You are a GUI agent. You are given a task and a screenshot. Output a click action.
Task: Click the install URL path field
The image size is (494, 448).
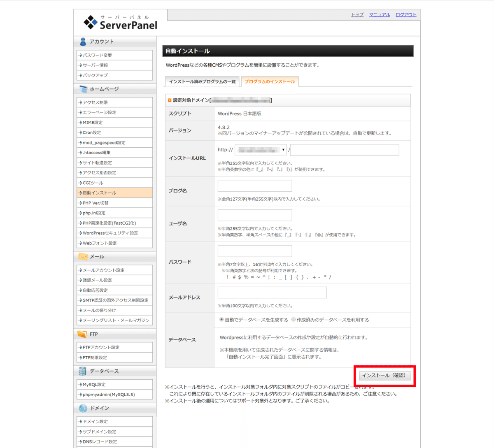[345, 150]
